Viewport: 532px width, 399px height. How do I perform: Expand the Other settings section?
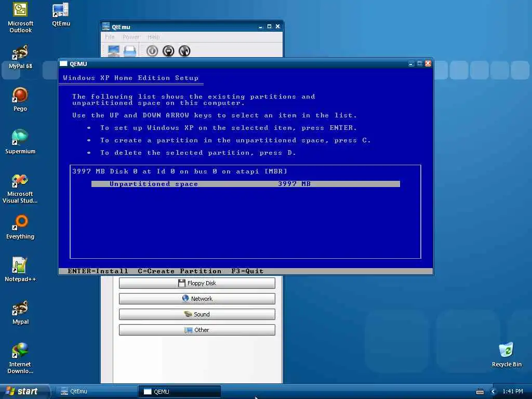(197, 330)
